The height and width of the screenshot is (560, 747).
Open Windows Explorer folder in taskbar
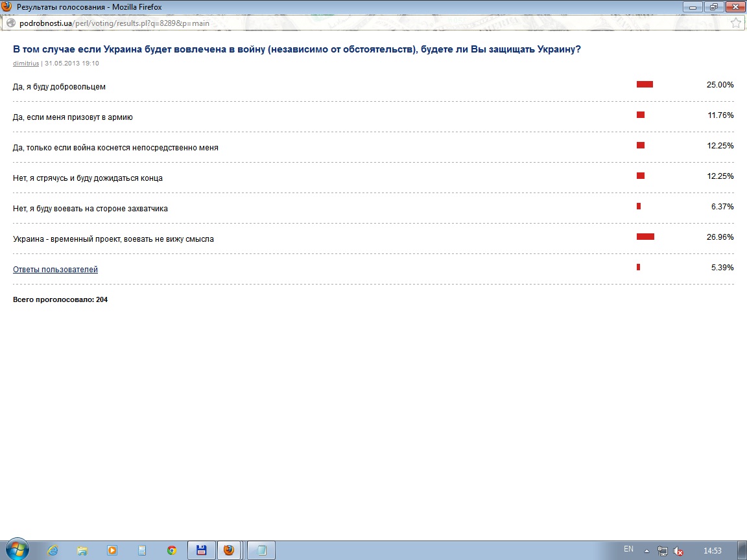pyautogui.click(x=82, y=550)
